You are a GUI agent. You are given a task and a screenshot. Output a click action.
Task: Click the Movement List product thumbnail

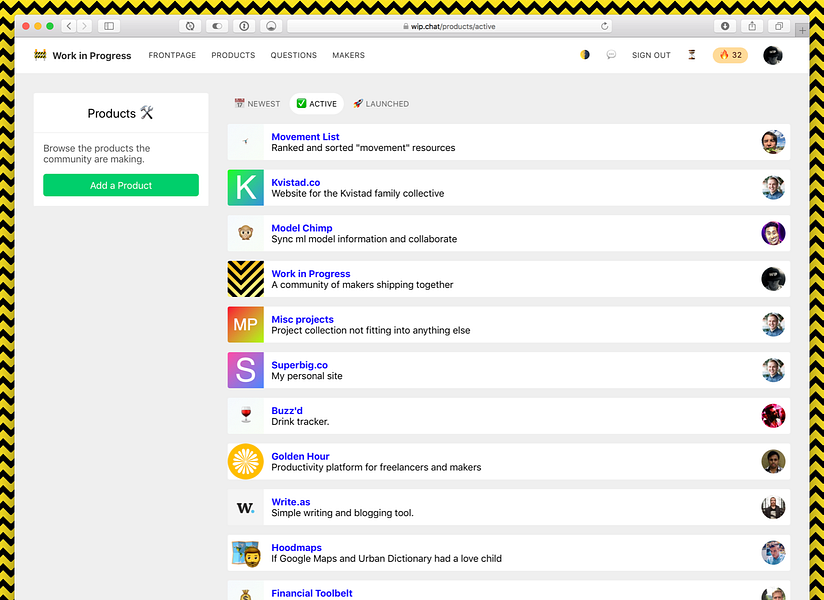(x=245, y=142)
